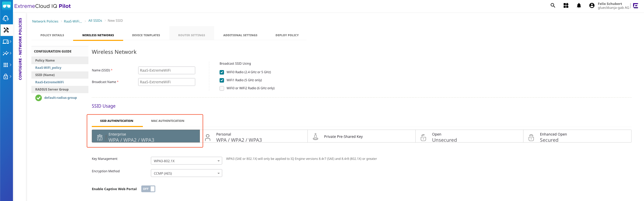Click the Policy Name row in guide

coord(60,61)
